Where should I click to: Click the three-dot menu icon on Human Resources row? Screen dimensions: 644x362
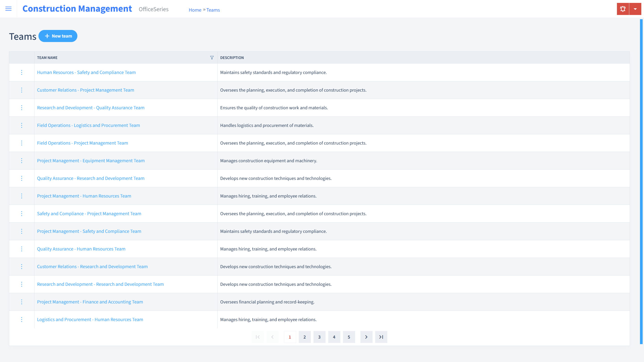click(22, 72)
